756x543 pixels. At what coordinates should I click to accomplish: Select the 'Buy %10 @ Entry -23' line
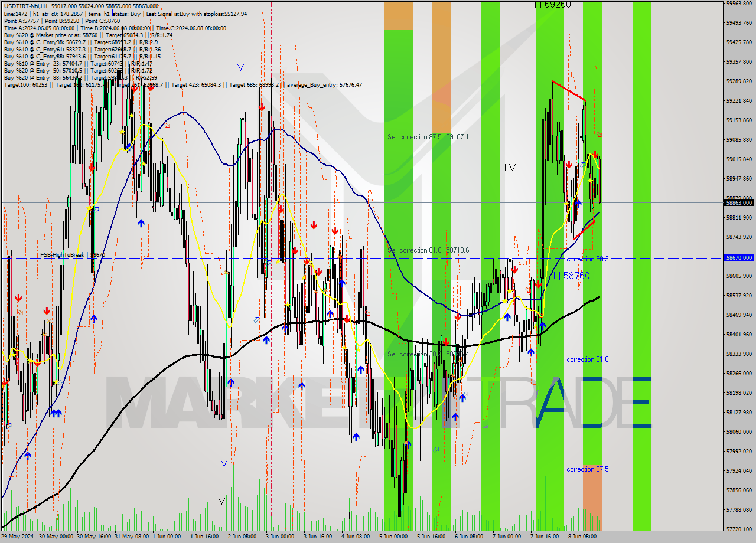point(78,63)
